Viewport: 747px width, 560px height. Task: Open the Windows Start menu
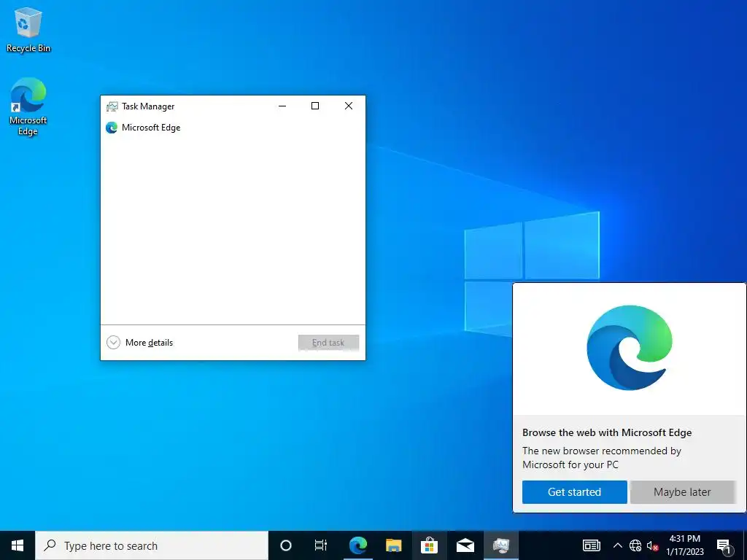point(18,545)
